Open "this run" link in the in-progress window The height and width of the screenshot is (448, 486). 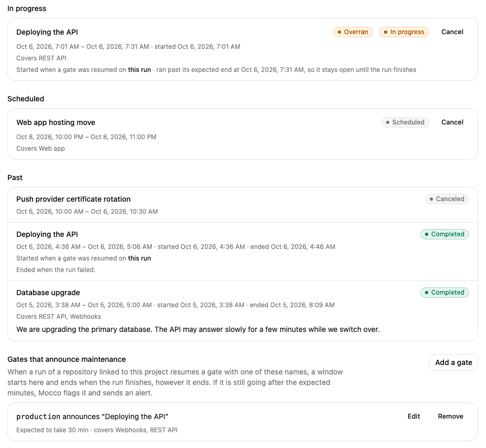tap(139, 70)
